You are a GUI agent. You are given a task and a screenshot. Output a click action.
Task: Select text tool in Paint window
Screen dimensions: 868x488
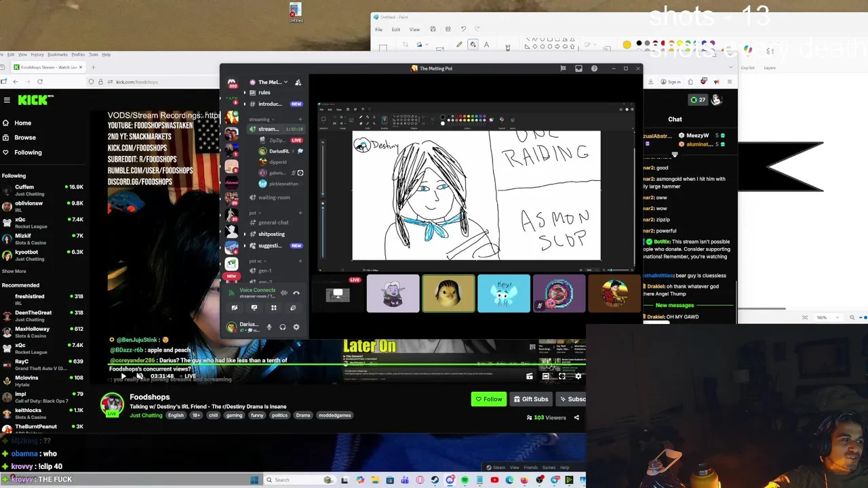[486, 45]
